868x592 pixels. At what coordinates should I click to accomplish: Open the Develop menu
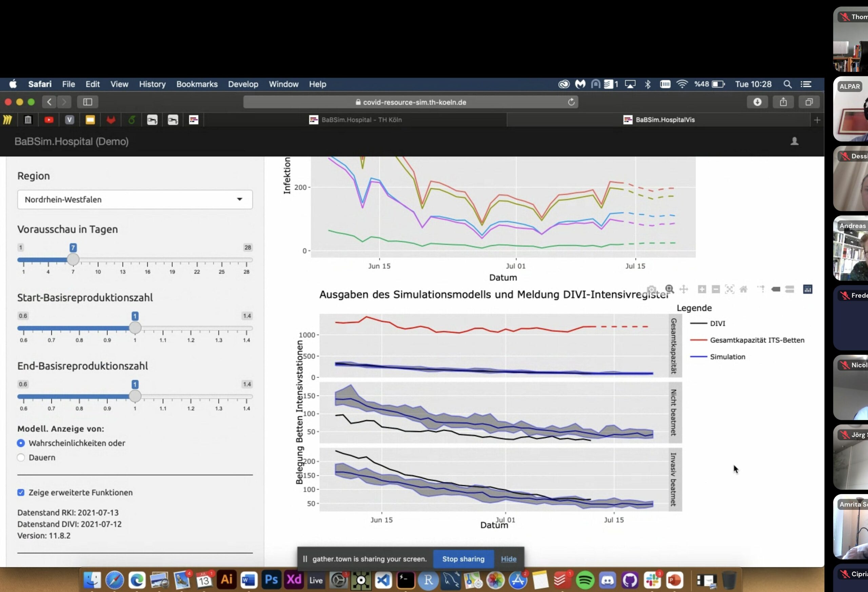click(x=243, y=84)
